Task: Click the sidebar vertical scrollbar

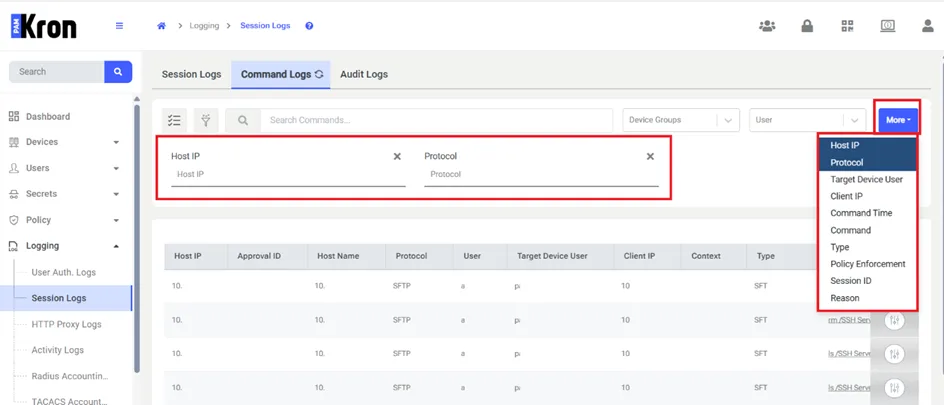Action: point(137,238)
